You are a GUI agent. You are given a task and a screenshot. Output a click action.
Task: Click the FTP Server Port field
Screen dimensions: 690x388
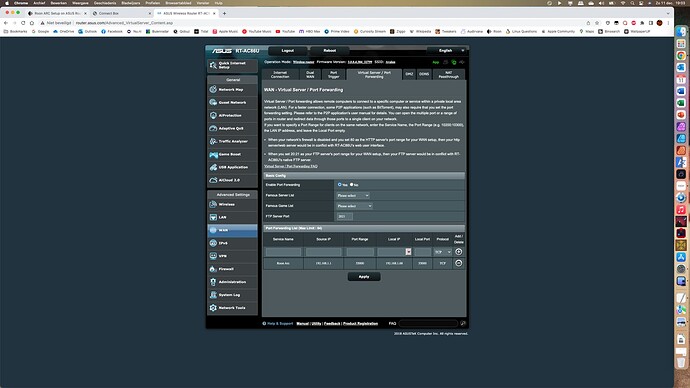pos(345,216)
